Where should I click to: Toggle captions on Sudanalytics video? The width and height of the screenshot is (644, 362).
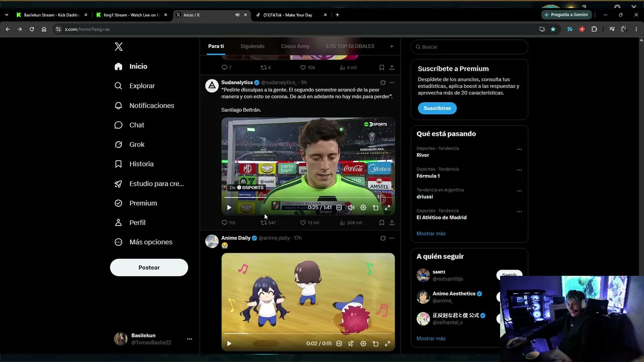(339, 208)
